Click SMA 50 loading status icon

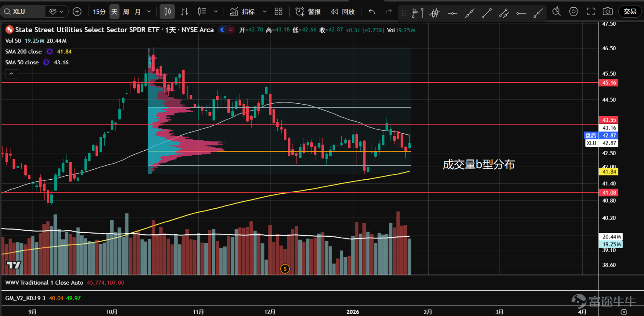(x=46, y=62)
